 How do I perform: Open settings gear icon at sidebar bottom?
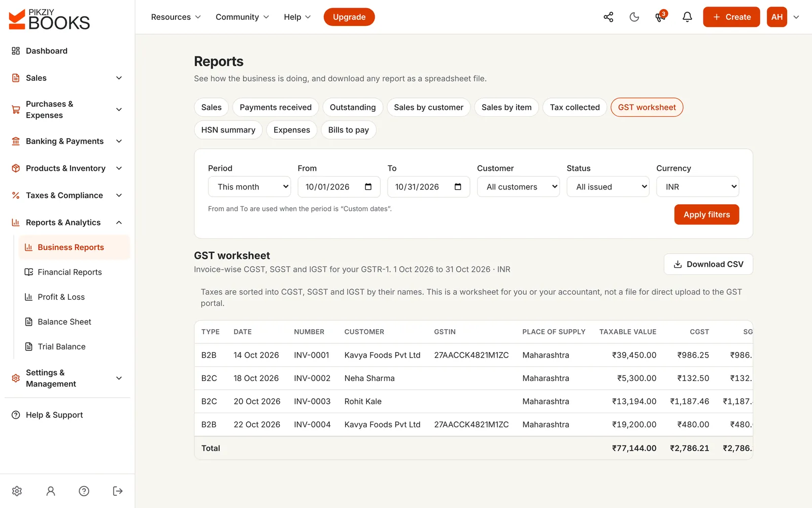click(x=17, y=491)
